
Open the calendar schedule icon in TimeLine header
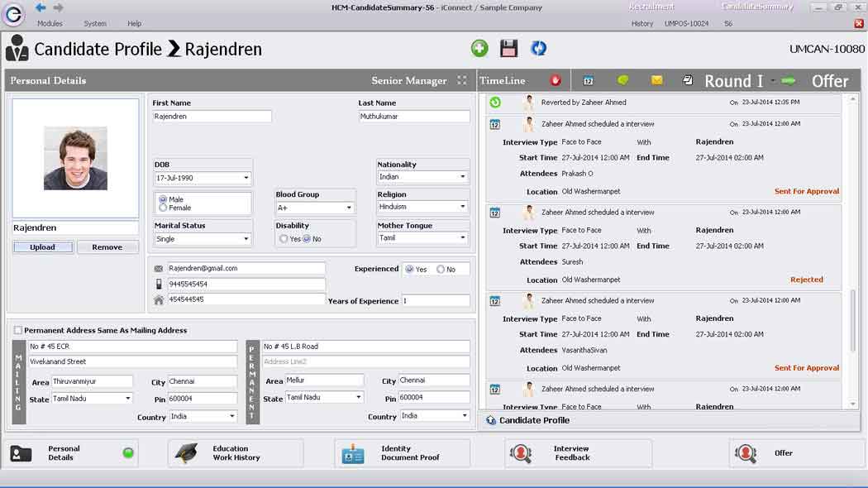coord(589,80)
